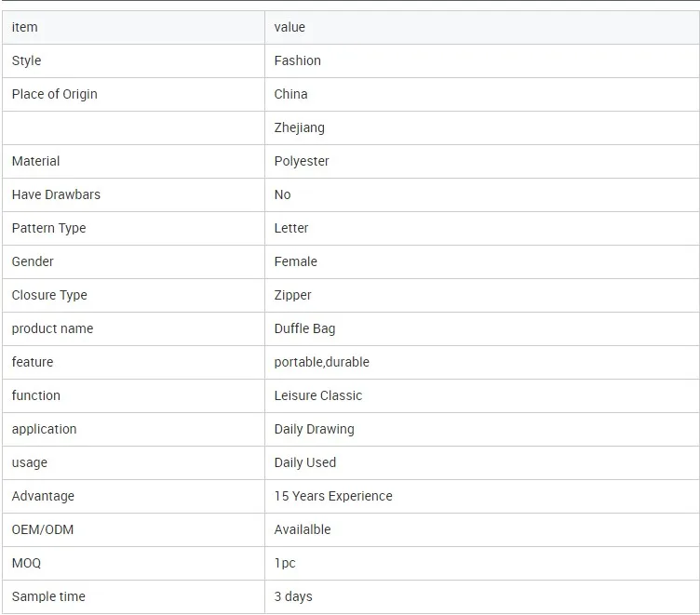Click the 'Zhejiang' value cell
Image resolution: width=700 pixels, height=615 pixels.
[300, 127]
